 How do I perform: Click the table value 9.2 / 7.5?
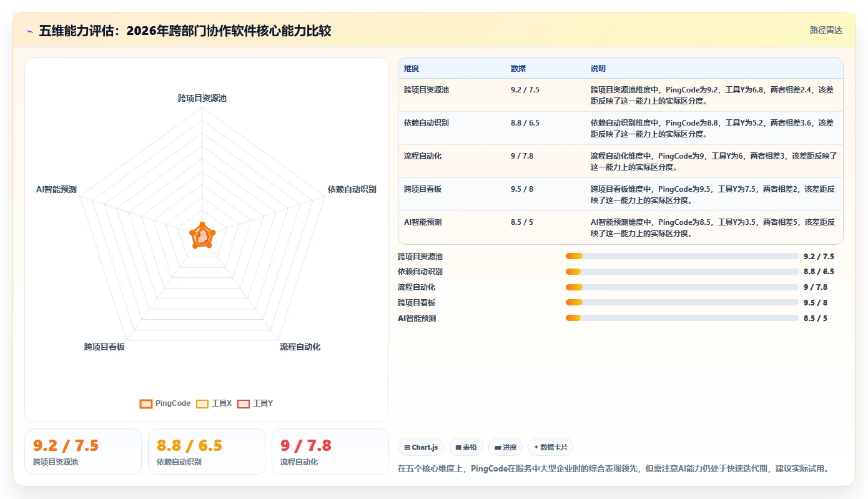(525, 90)
